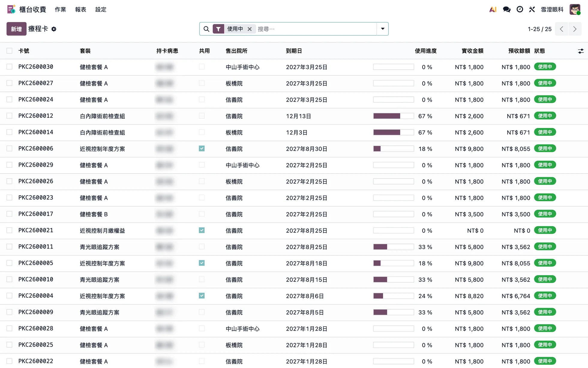Image resolution: width=588 pixels, height=368 pixels.
Task: Click the 新增 button
Action: [16, 29]
